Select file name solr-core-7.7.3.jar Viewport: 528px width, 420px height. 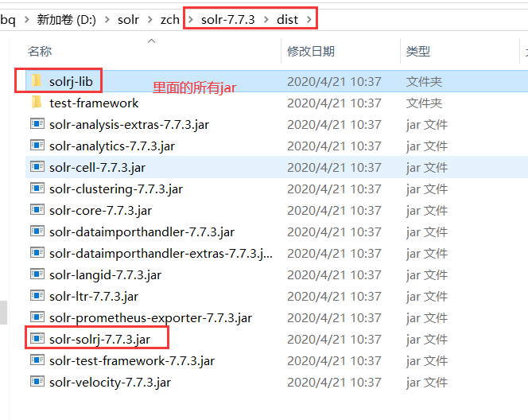(x=100, y=211)
